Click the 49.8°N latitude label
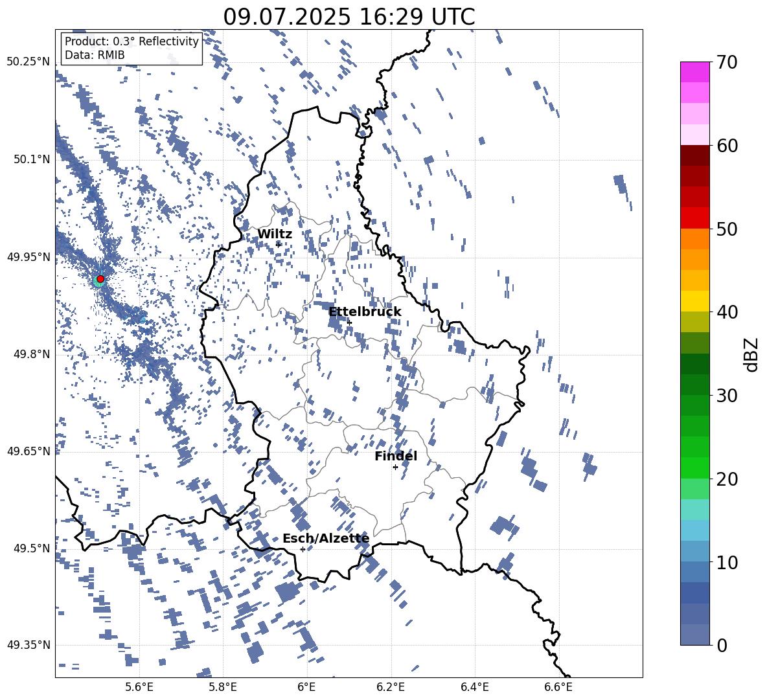Image resolution: width=767 pixels, height=700 pixels. click(x=32, y=354)
